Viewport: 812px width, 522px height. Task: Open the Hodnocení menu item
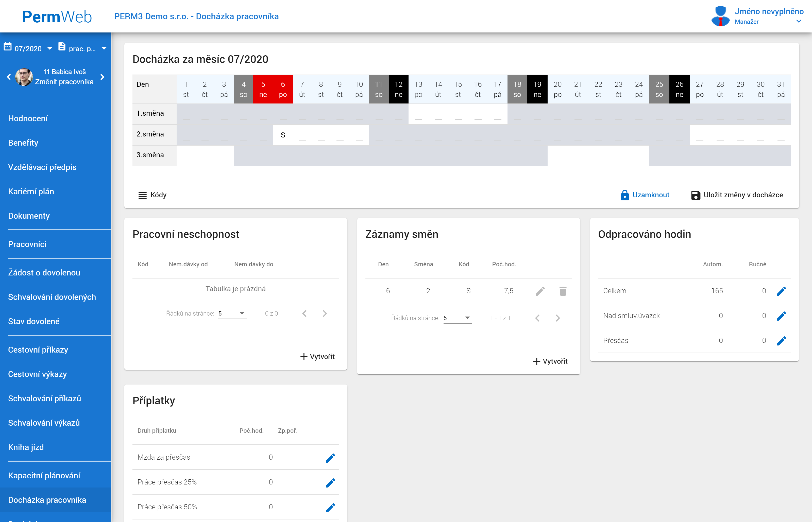click(28, 118)
